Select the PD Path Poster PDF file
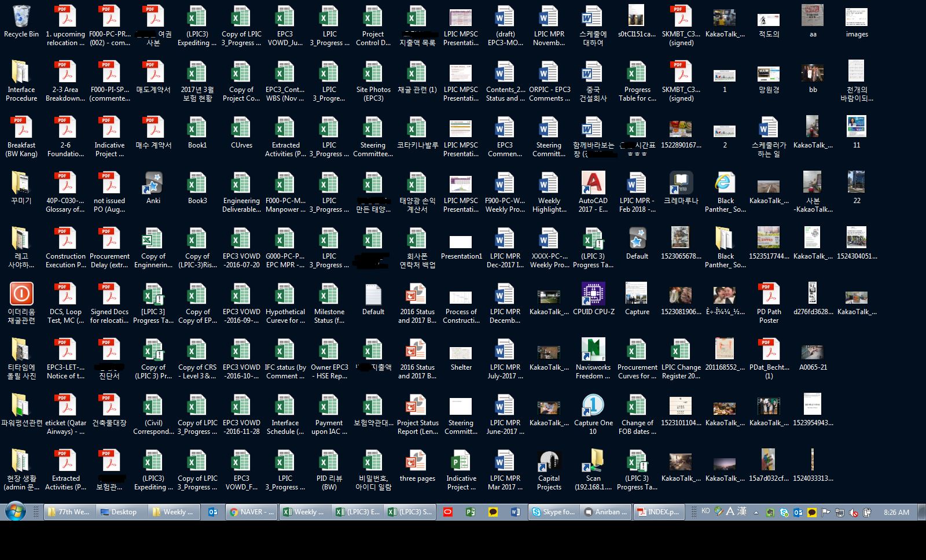The image size is (926, 560). click(x=769, y=299)
